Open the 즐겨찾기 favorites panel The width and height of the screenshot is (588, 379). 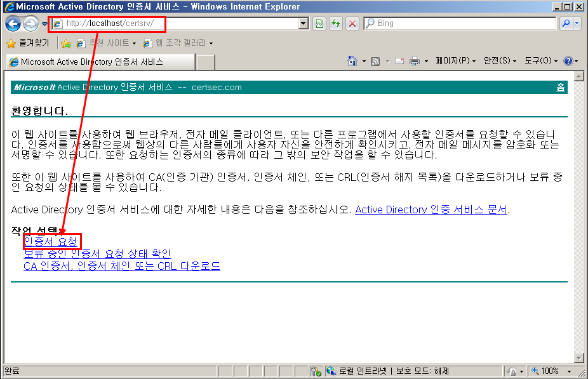click(28, 43)
